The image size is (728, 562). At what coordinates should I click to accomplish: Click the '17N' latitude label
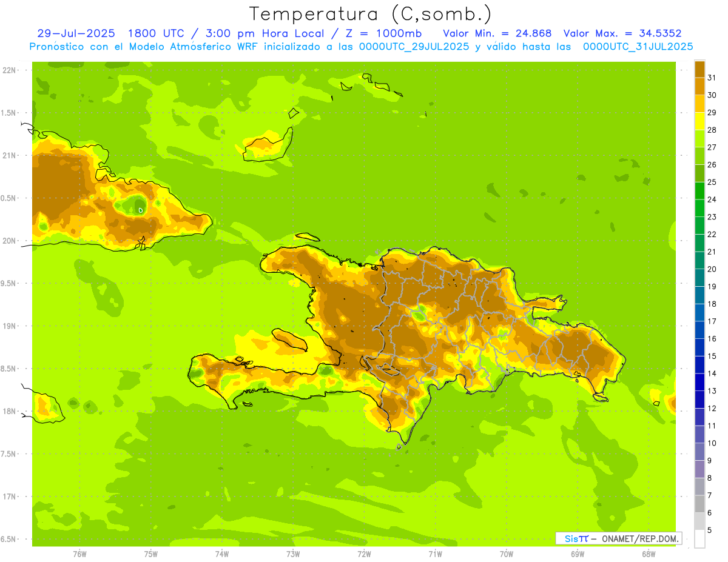click(x=9, y=497)
